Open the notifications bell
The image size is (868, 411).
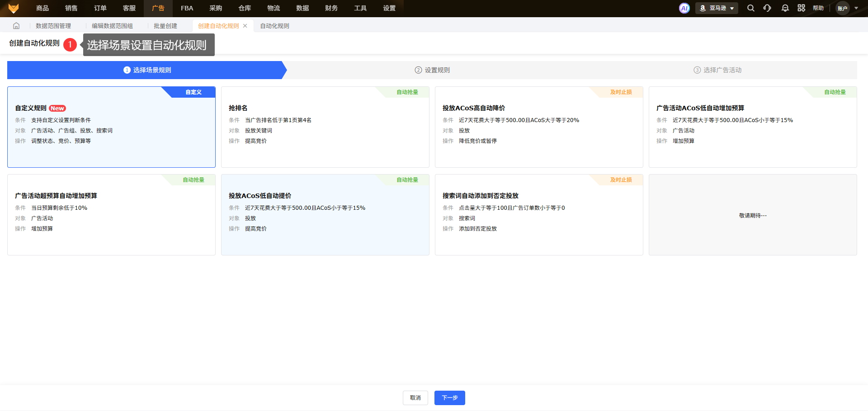coord(785,8)
